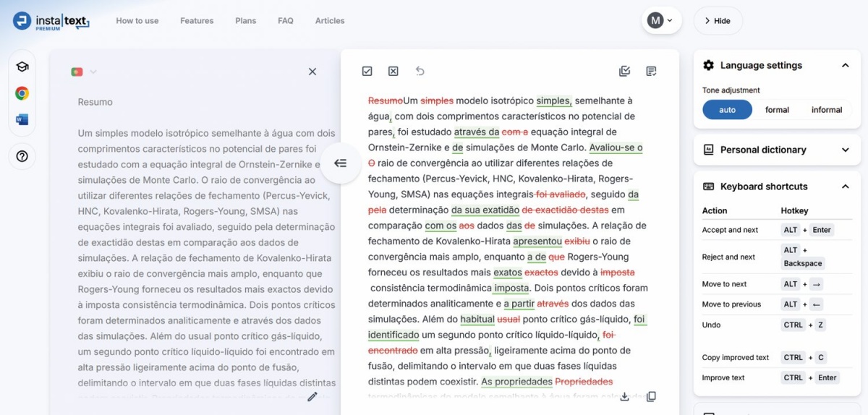The image size is (868, 415).
Task: Open the Plans menu item
Action: [x=245, y=21]
